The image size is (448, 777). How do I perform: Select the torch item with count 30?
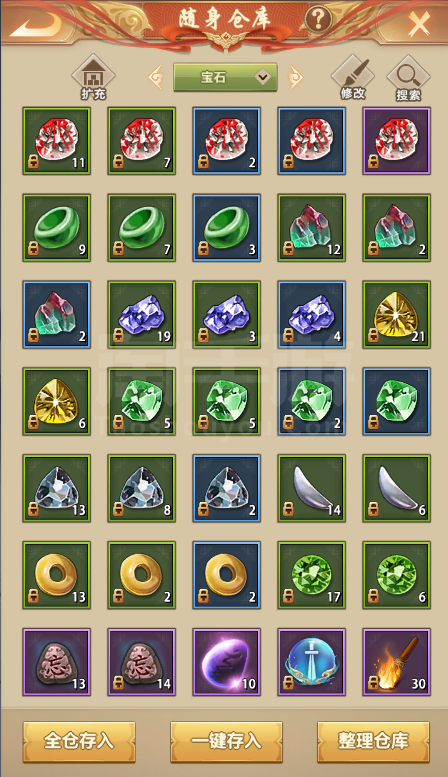pos(396,662)
